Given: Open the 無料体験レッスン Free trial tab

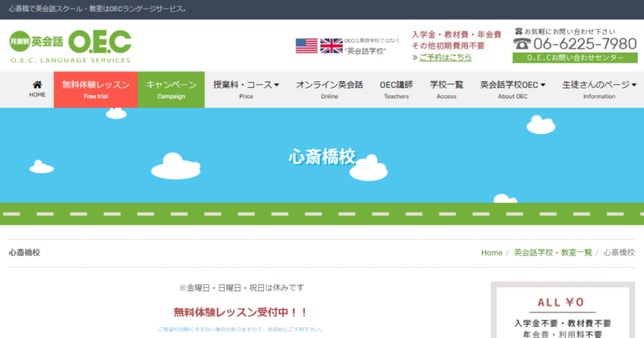Looking at the screenshot, I should tap(96, 89).
